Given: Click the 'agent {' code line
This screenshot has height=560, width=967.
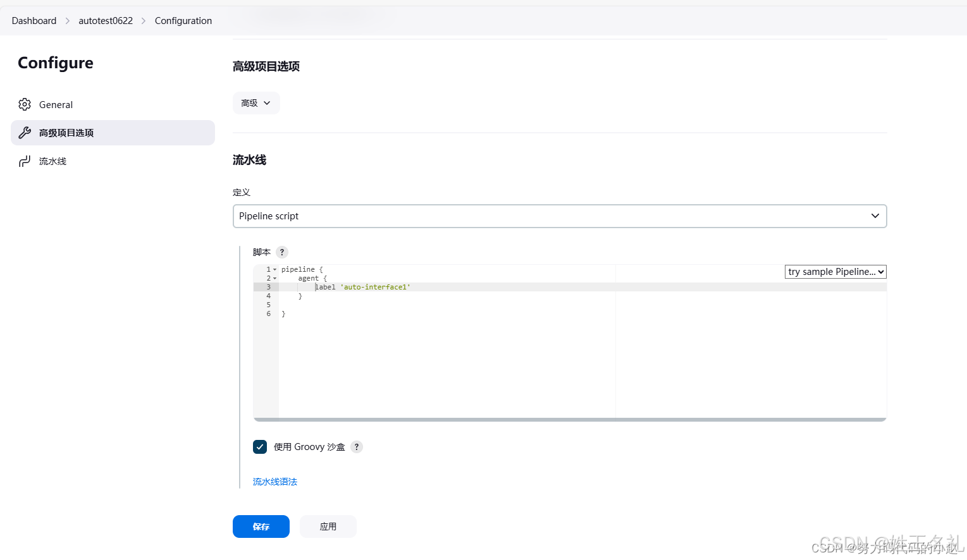Looking at the screenshot, I should tap(312, 278).
